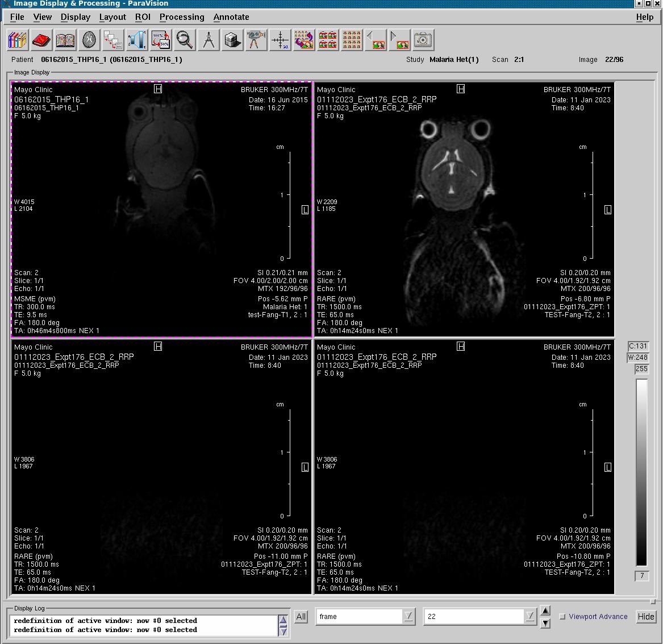Click the 3D cube icon

coord(232,40)
